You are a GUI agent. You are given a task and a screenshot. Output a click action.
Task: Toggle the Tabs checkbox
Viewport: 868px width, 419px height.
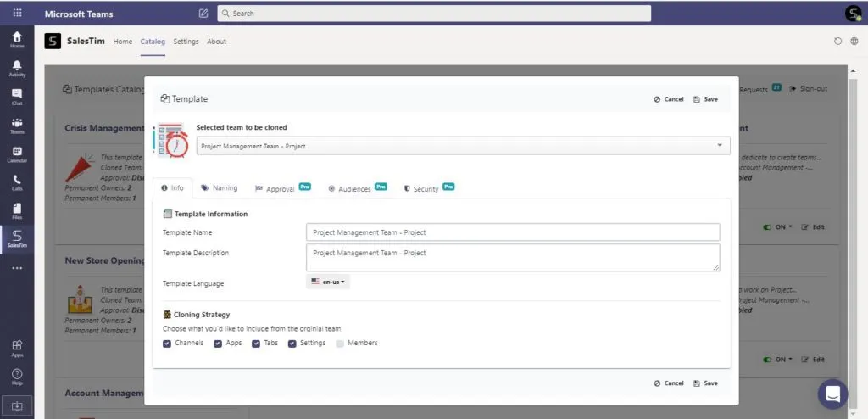256,344
